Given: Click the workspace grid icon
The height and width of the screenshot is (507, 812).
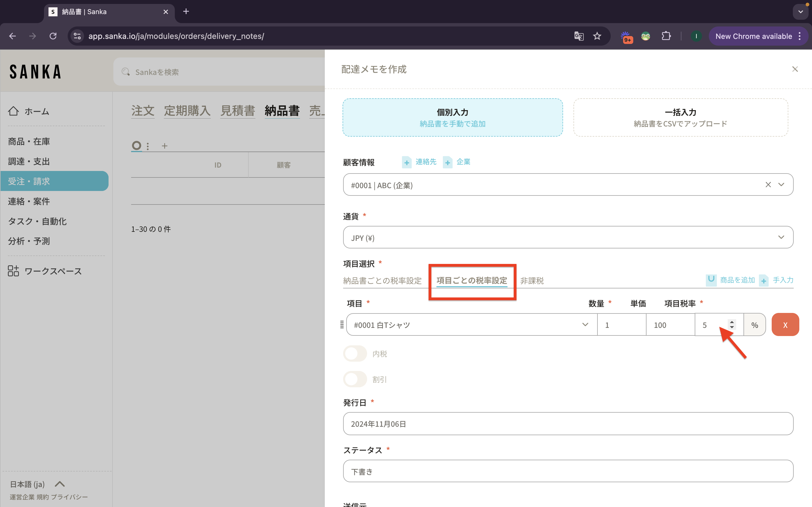Looking at the screenshot, I should coord(14,271).
